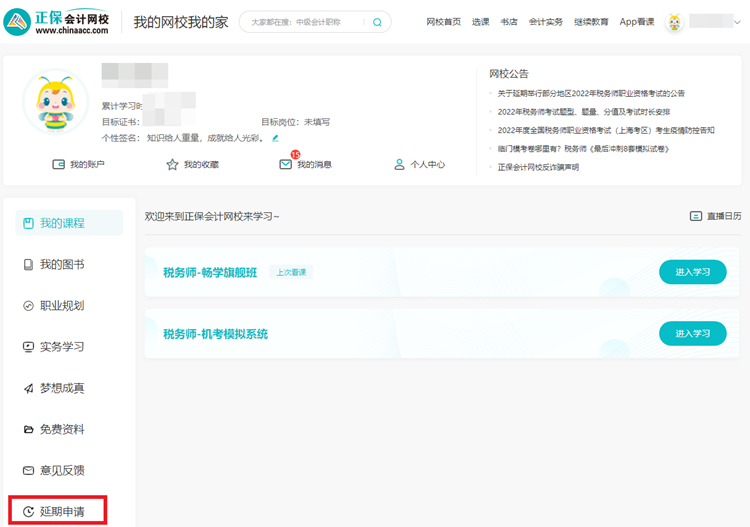Open 免费资料 in sidebar
The width and height of the screenshot is (750, 527).
pos(61,429)
